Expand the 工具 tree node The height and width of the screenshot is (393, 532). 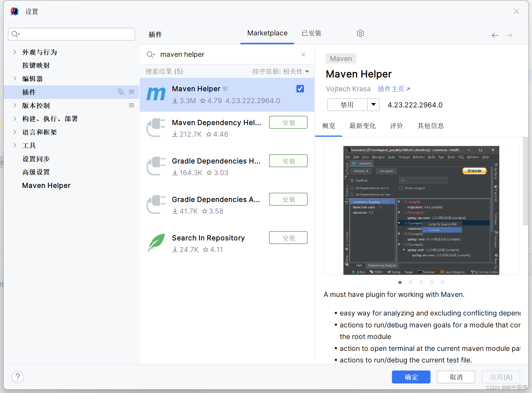pos(15,145)
